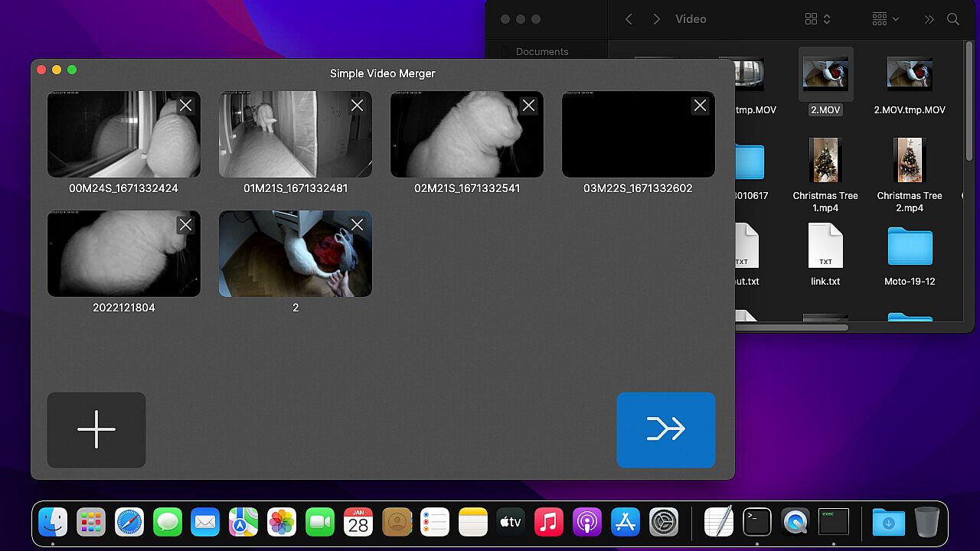This screenshot has width=980, height=551.
Task: Expand the Finder toolbar overflow chevrons
Action: pyautogui.click(x=929, y=19)
